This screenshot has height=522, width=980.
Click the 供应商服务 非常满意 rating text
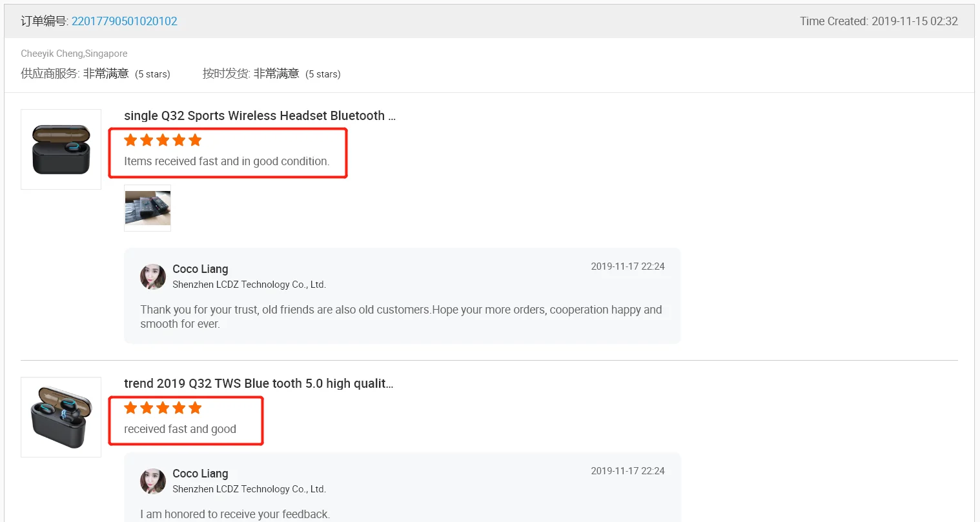(96, 74)
